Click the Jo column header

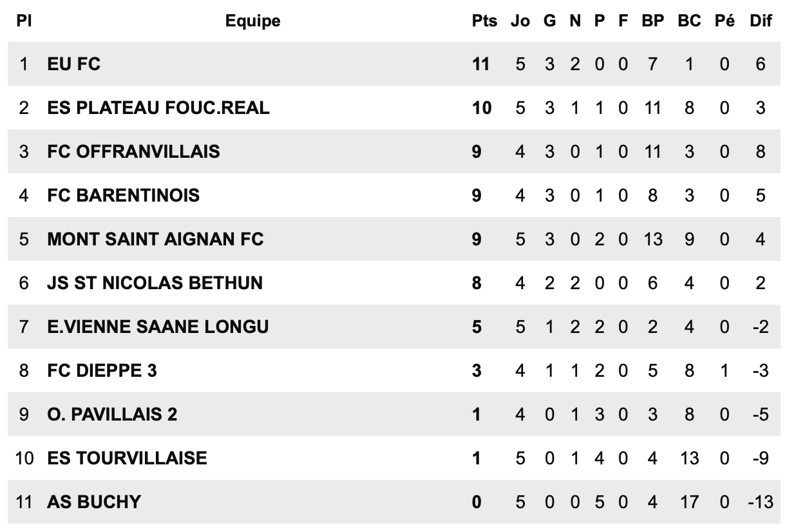point(520,21)
